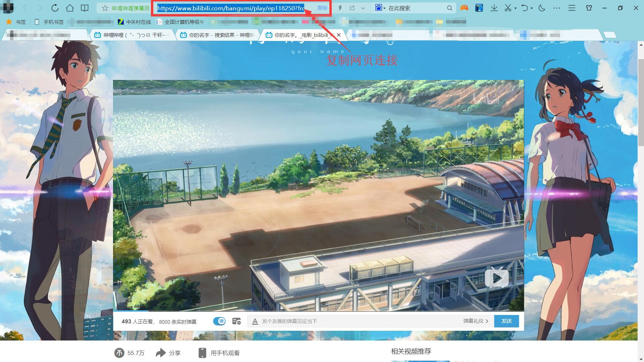
Task: Open 弹幕礼仪 link
Action: [476, 321]
